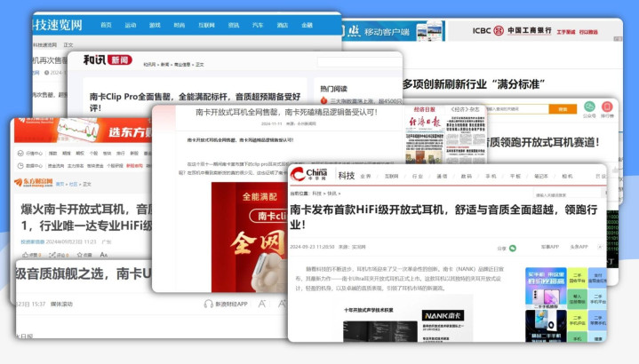
Task: Open the headline 南卡Clip Pro全面售罄 on Hexun
Action: (x=196, y=102)
